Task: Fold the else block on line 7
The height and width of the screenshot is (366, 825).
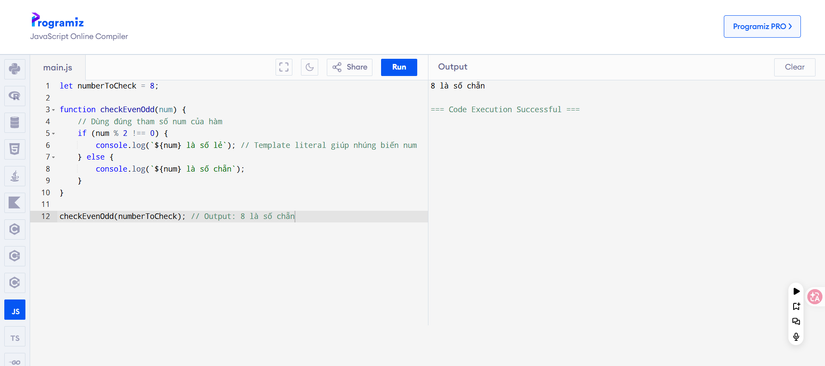Action: pos(53,157)
